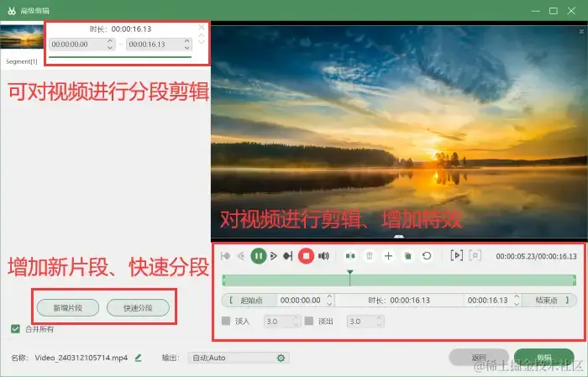588x377 pixels.
Task: Increase Segment[1] end time in list
Action: click(186, 41)
